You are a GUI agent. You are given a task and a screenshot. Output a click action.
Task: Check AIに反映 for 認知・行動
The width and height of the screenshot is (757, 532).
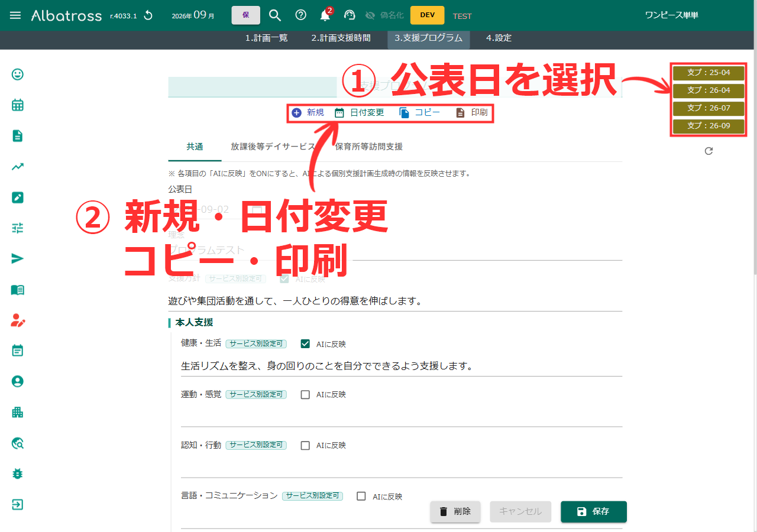click(305, 445)
